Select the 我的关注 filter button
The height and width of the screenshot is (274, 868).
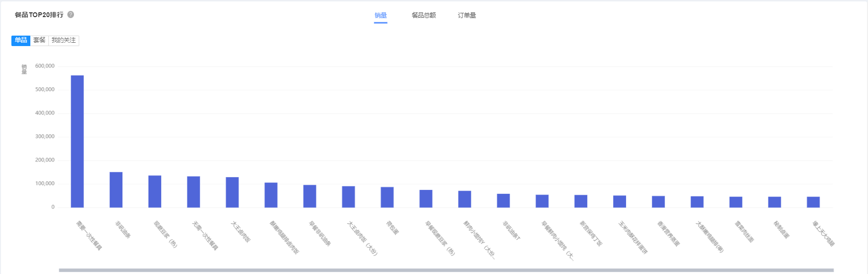(x=64, y=40)
